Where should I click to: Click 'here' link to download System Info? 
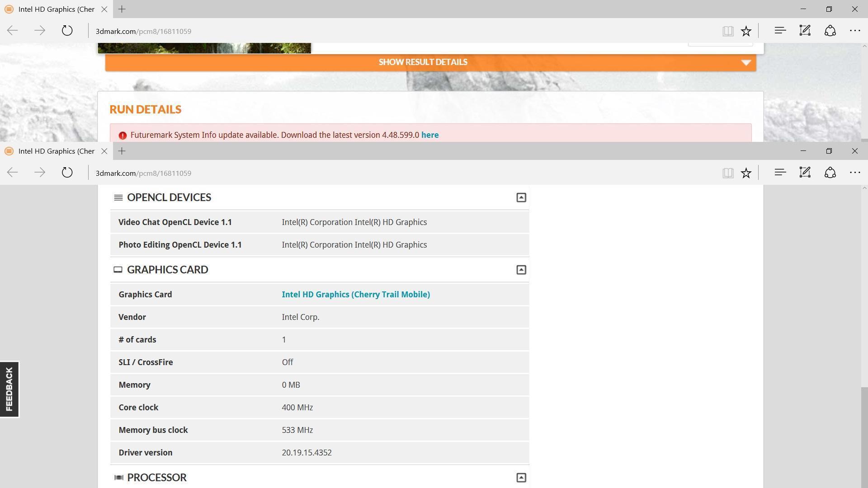point(429,135)
